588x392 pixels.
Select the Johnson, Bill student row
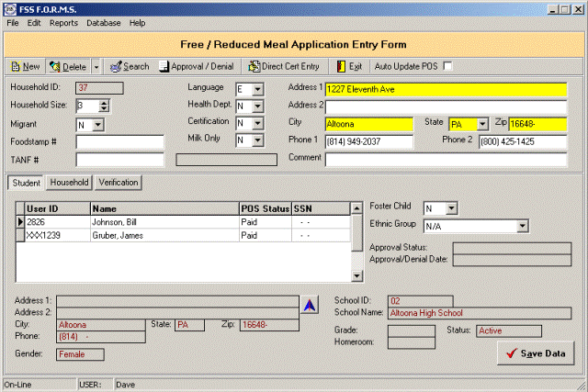click(x=184, y=222)
